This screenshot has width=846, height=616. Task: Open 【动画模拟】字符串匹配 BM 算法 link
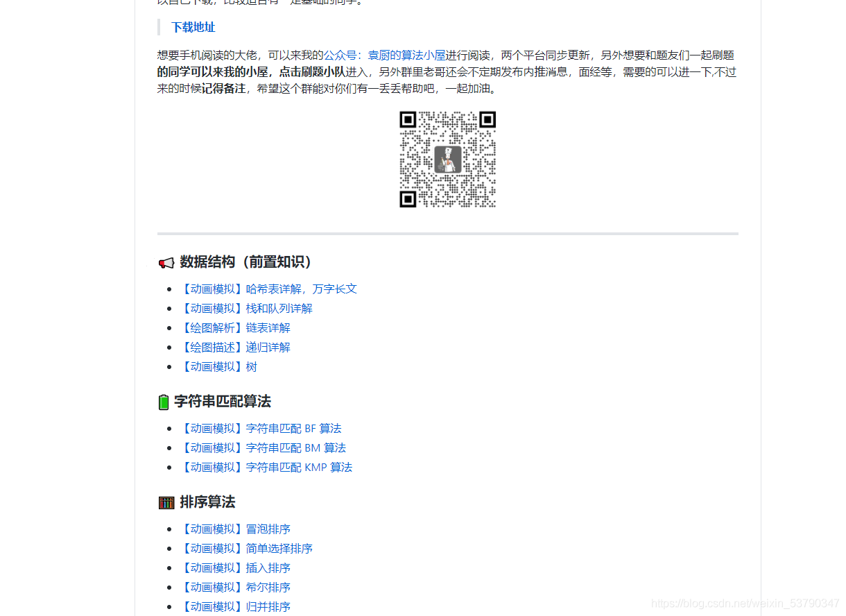[263, 447]
